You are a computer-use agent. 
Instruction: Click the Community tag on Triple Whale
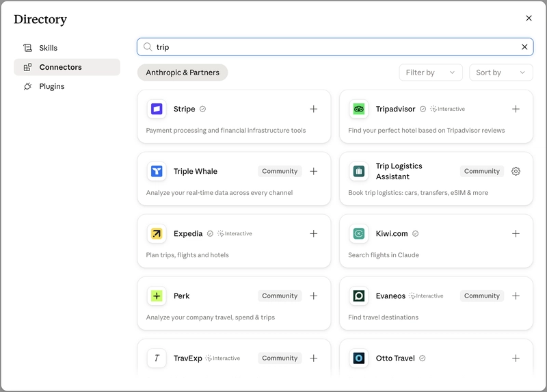coord(280,171)
